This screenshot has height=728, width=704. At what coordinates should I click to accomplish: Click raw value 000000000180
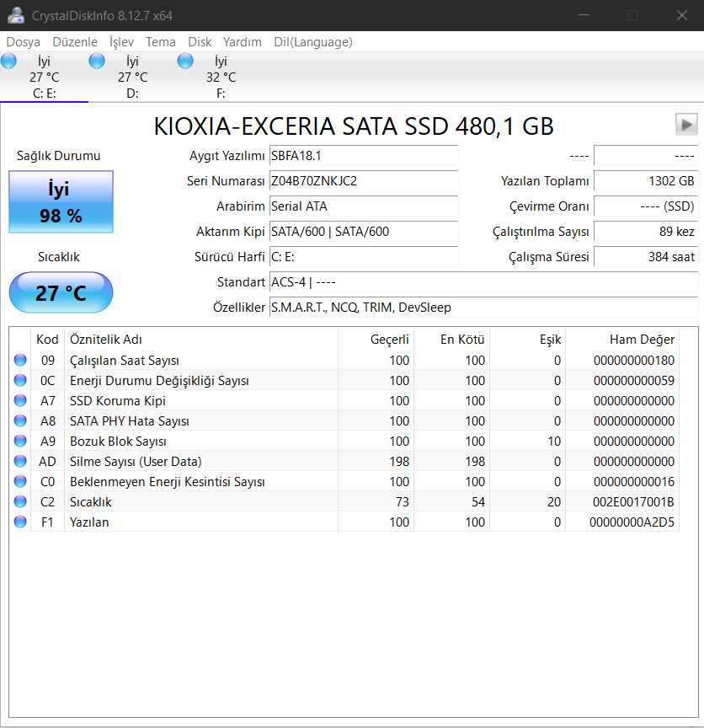point(634,361)
